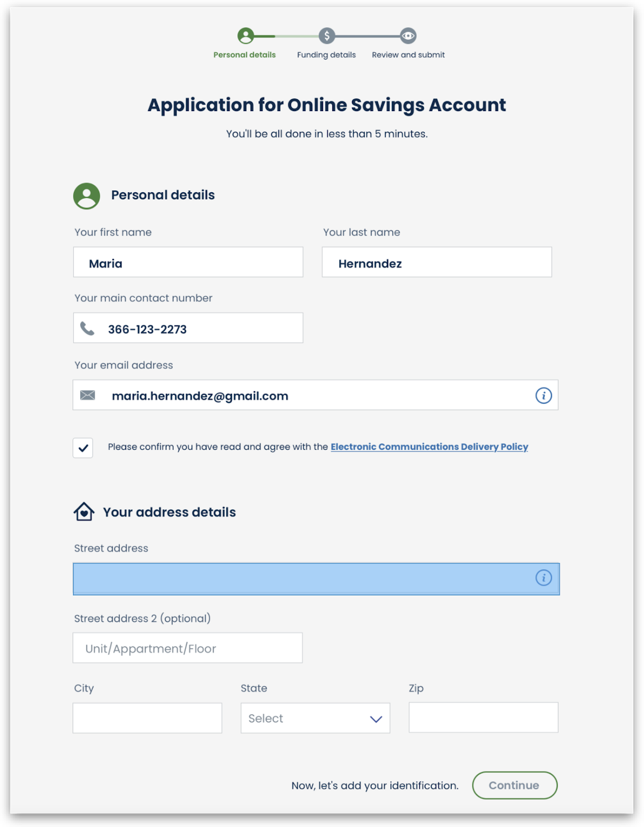
Task: Click the email field info icon
Action: click(543, 395)
